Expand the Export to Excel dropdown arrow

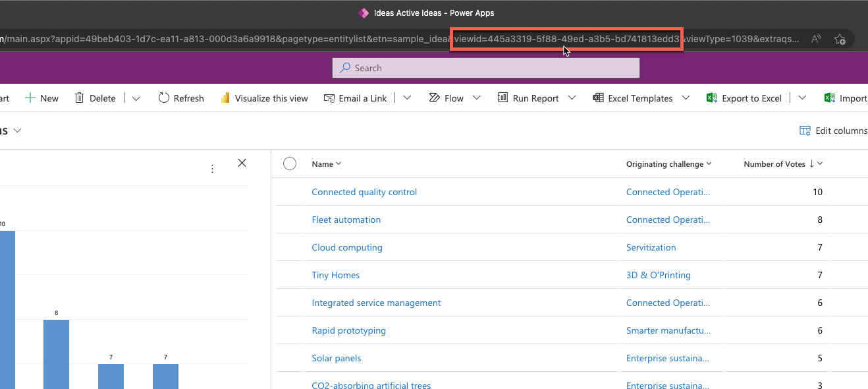tap(802, 98)
